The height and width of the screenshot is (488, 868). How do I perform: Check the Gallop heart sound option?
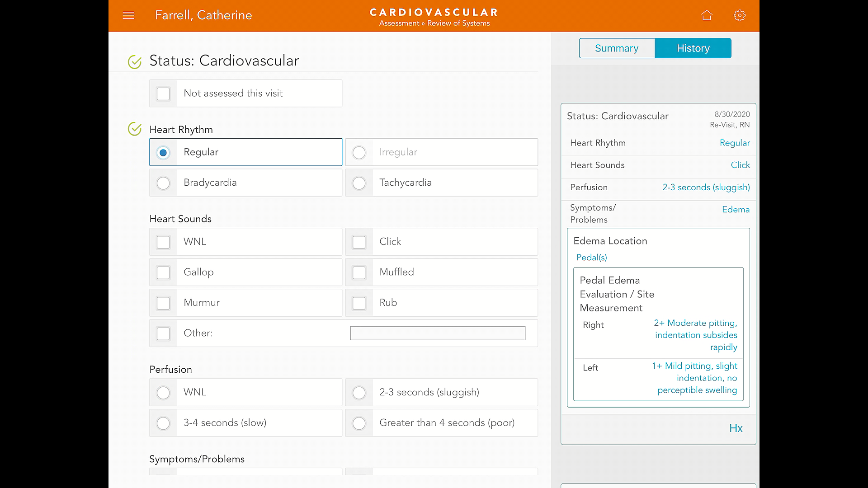[x=163, y=272]
